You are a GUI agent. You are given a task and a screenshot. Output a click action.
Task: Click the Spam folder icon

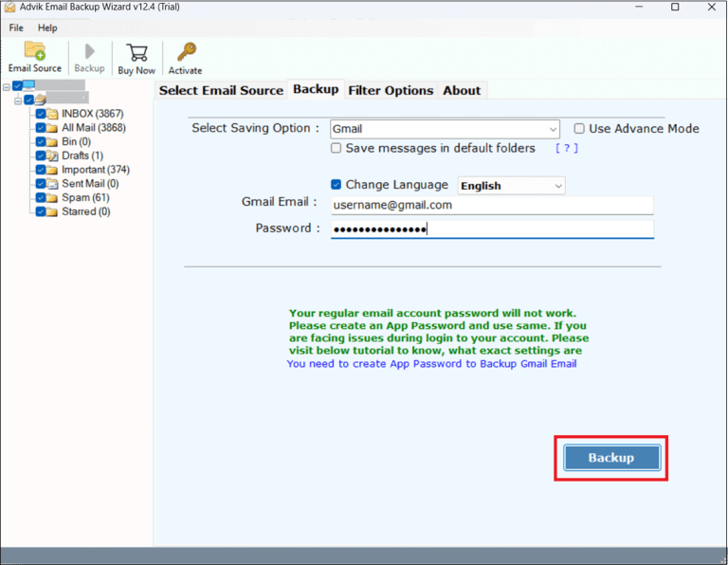coord(52,197)
